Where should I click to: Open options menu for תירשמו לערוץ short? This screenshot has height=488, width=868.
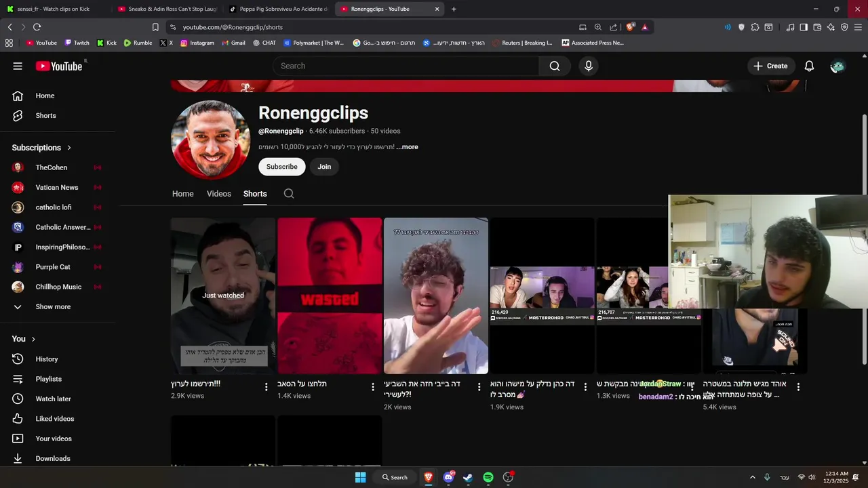pos(267,387)
